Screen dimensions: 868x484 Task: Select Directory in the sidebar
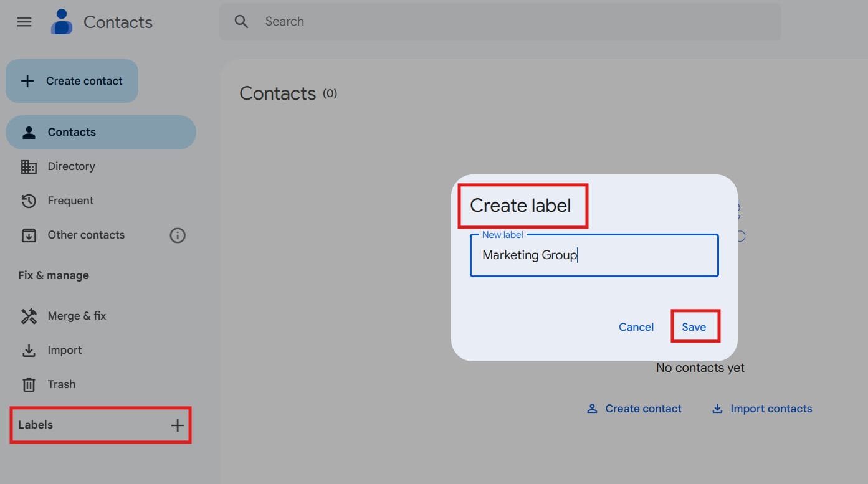coord(71,167)
